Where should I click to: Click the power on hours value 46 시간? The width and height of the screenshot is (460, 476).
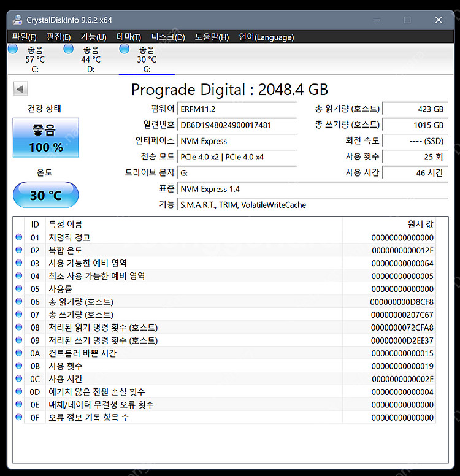click(x=415, y=173)
